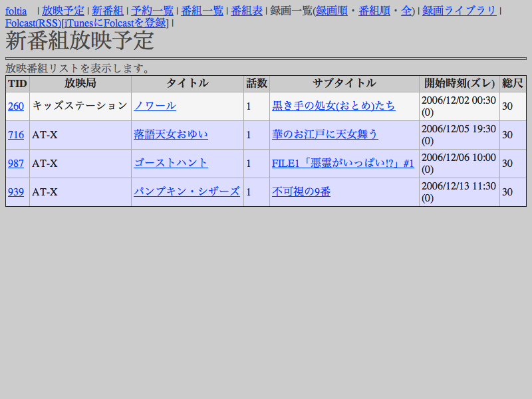
Task: Open TID 260 entry
Action: coord(16,106)
